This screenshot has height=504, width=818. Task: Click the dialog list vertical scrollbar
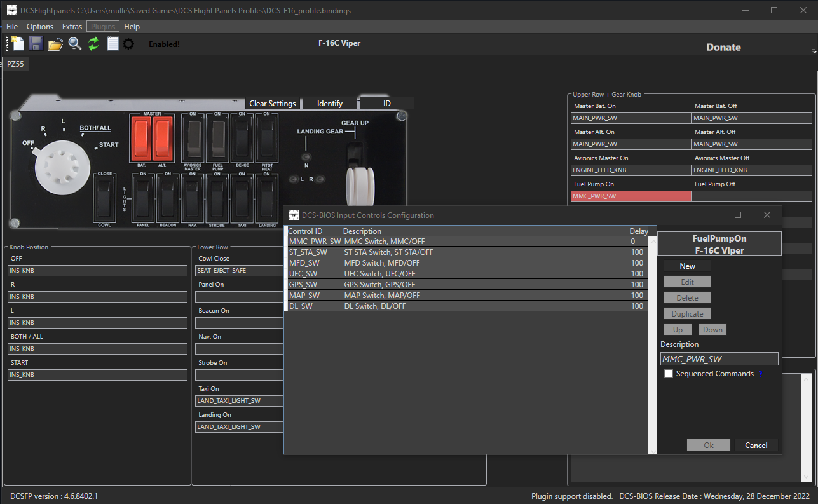(652, 344)
